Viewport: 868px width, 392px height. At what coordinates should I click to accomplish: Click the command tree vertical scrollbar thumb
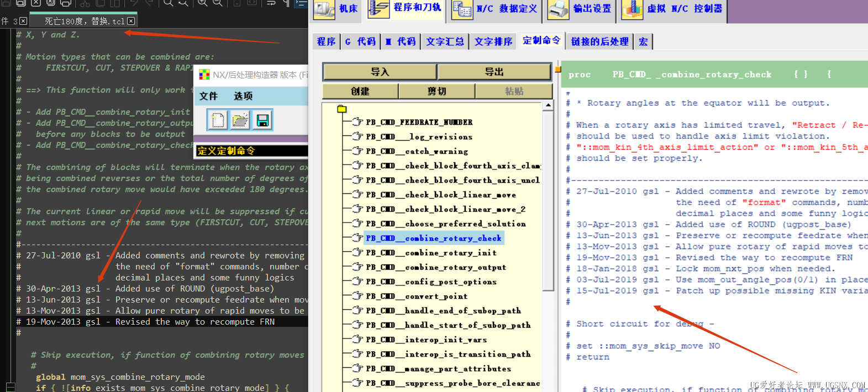tap(548, 200)
